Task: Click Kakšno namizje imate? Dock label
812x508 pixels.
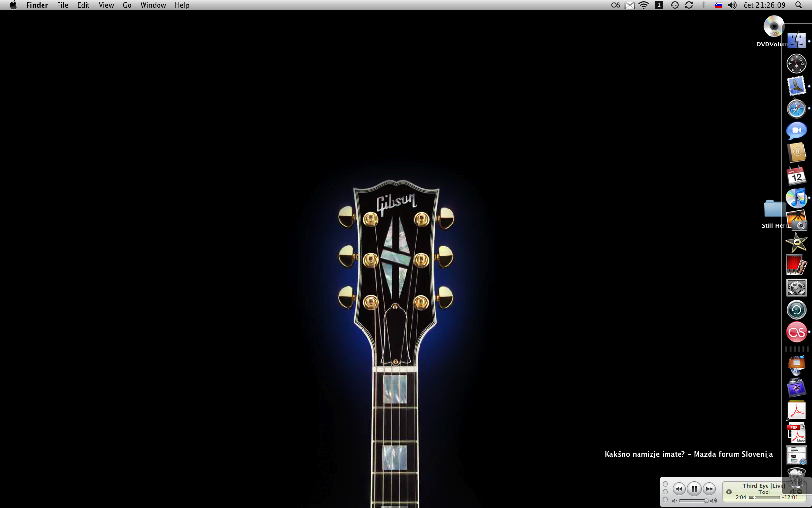Action: (689, 454)
